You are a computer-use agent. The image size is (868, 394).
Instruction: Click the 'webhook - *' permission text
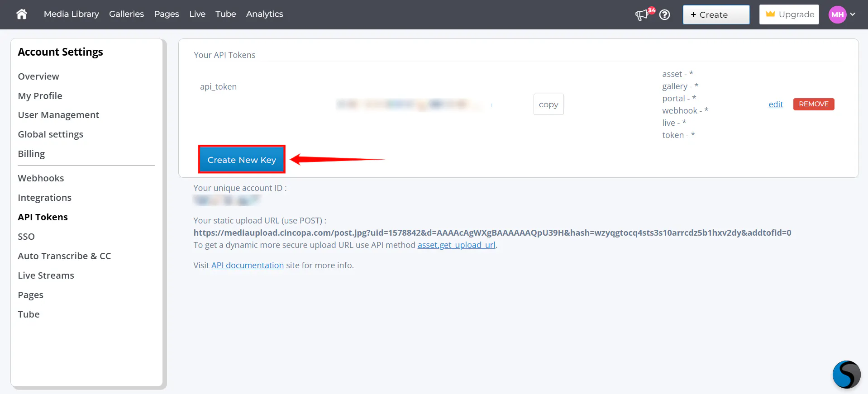click(x=685, y=111)
